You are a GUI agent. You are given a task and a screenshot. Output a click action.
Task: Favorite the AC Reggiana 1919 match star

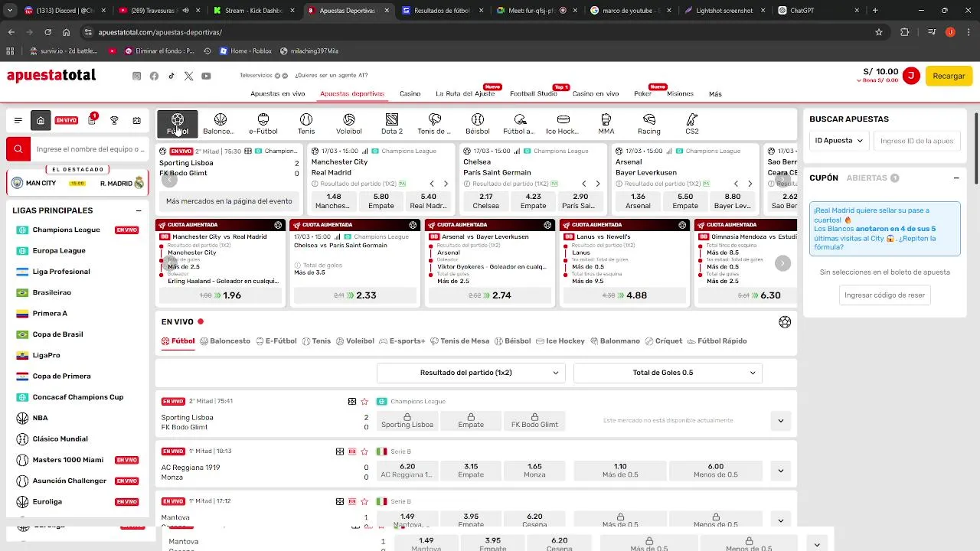coord(364,452)
